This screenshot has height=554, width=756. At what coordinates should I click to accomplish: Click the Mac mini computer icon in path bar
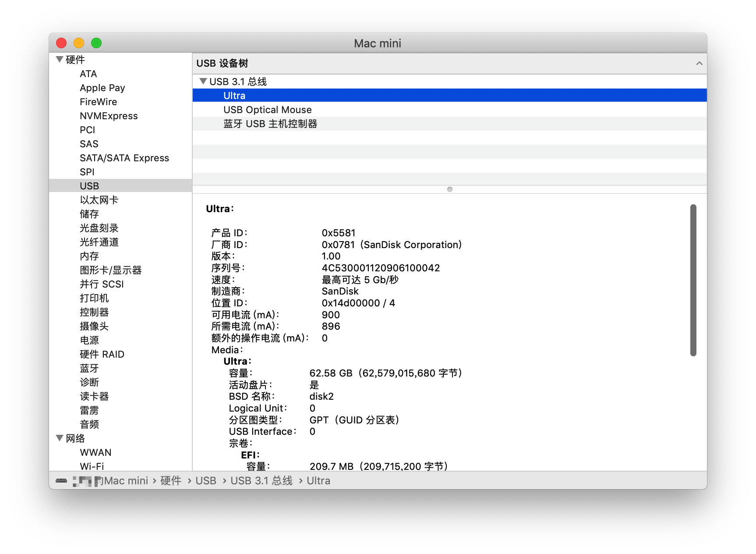61,481
